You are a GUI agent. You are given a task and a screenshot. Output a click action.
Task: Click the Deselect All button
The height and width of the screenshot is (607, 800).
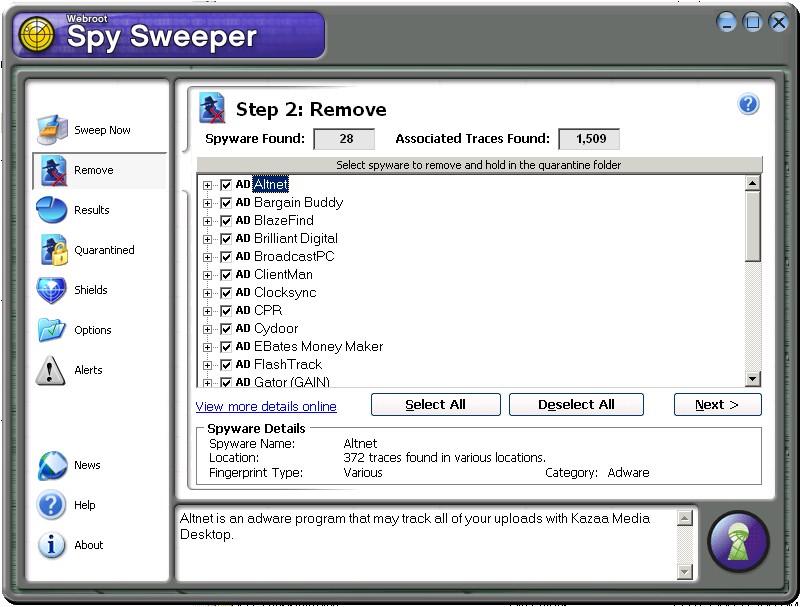[x=576, y=404]
